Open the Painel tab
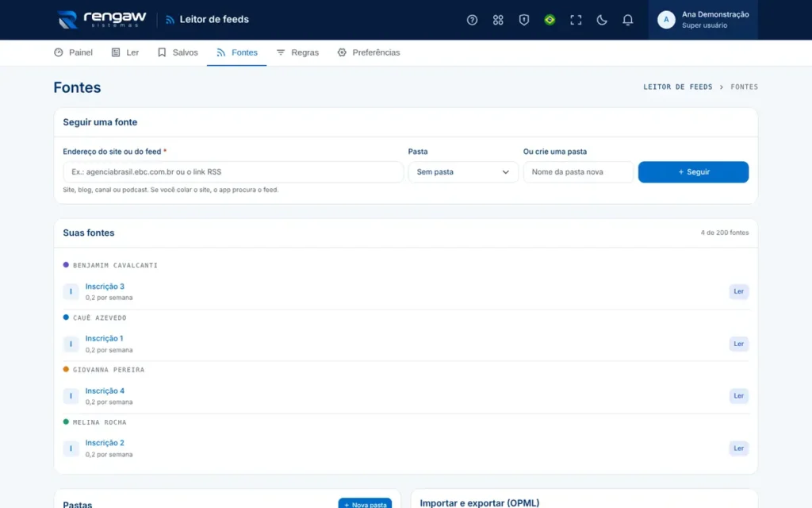The height and width of the screenshot is (508, 812). tap(73, 52)
